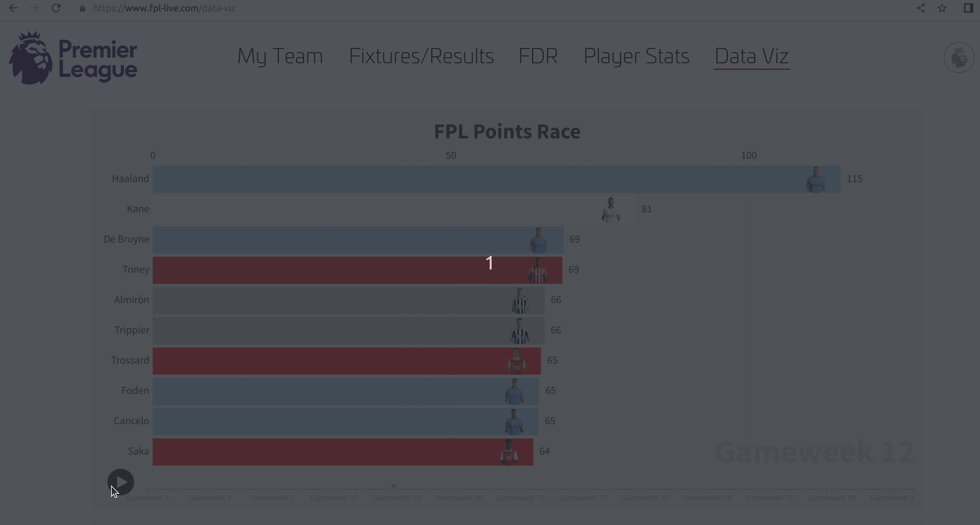Click Toney's red bar
Viewport: 980px width, 525px height.
357,270
